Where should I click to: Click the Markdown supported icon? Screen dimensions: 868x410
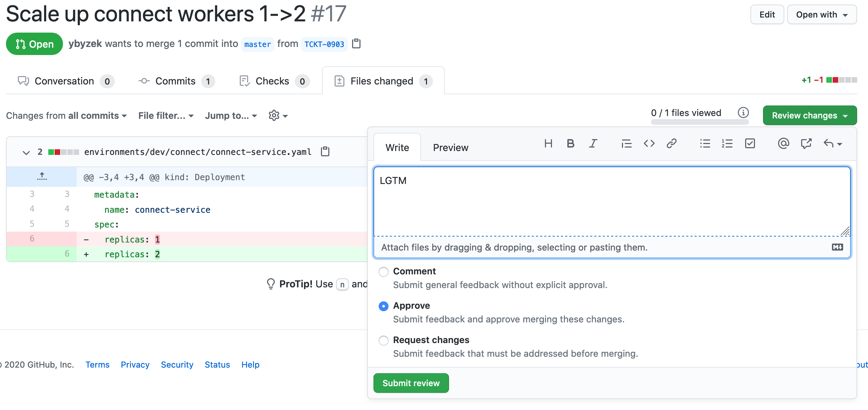pos(837,247)
